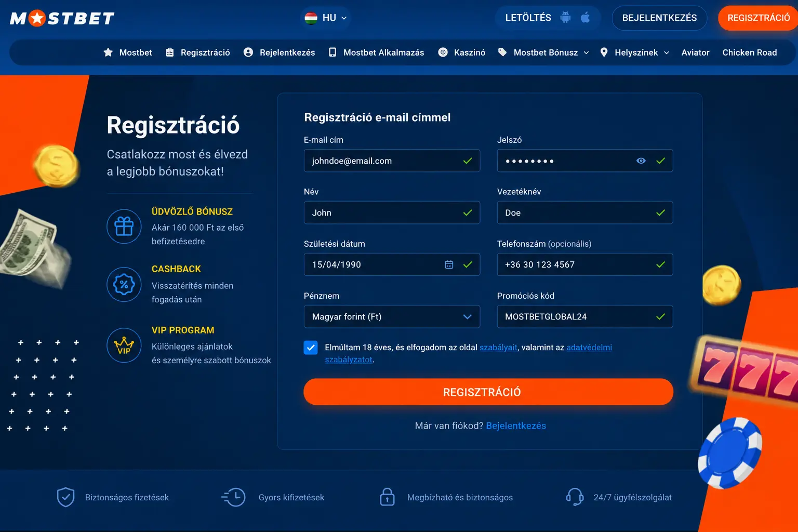Click into the Vezetéknév field with Doe
The width and height of the screenshot is (798, 532).
click(x=585, y=212)
